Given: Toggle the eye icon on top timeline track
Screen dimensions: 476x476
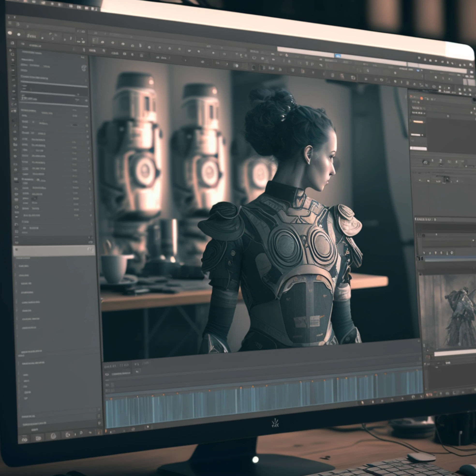Looking at the screenshot, I should point(107,374).
